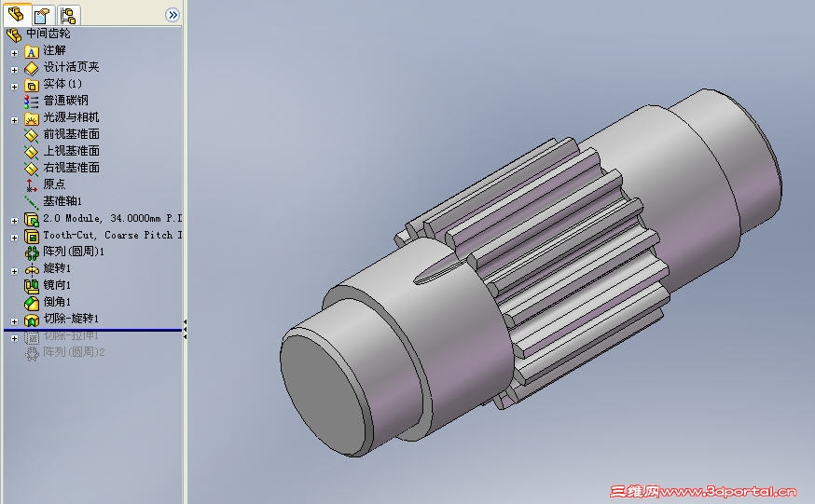
Task: Expand the suppressed 切除-拉伸1 node
Action: (15, 338)
